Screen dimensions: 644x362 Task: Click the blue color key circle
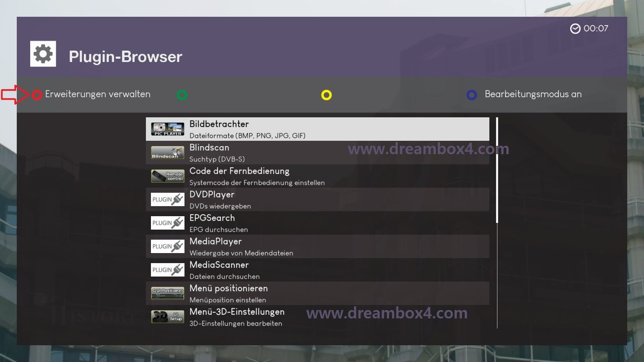pos(472,95)
